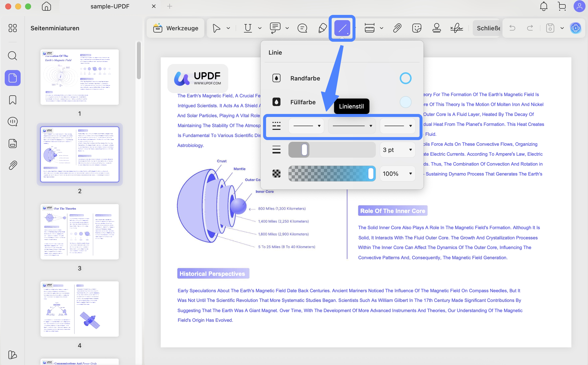Viewport: 588px width, 365px height.
Task: Select the pencil drawing tool
Action: pos(322,28)
